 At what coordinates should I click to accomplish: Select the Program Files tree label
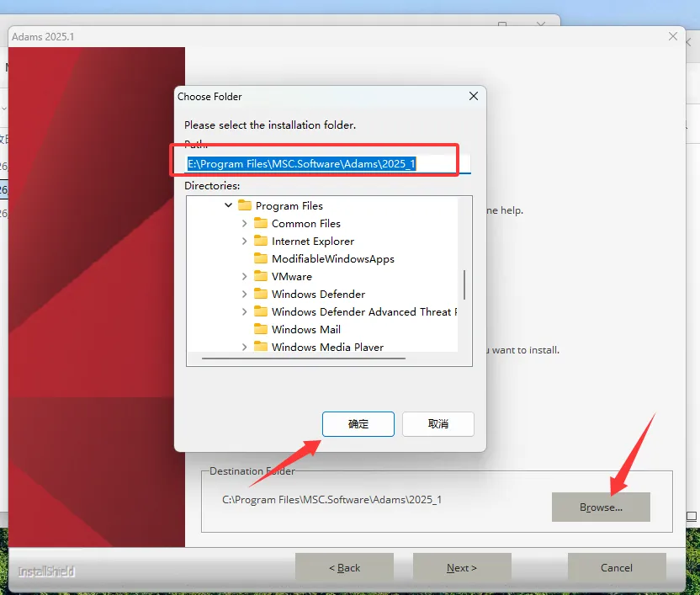[289, 206]
